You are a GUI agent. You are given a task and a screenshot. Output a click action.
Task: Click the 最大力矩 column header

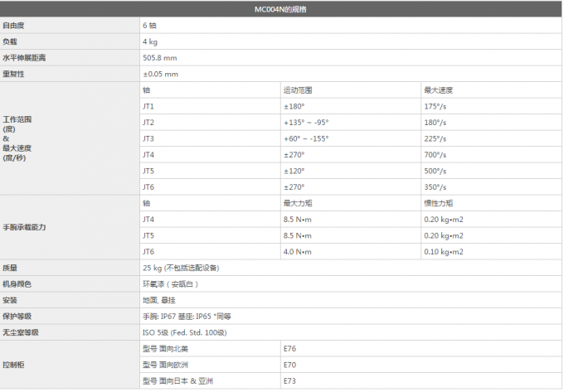click(298, 203)
